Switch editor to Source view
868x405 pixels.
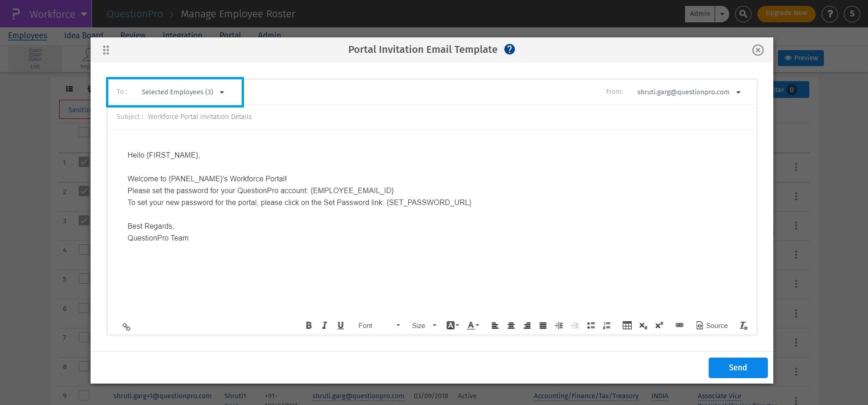point(712,325)
